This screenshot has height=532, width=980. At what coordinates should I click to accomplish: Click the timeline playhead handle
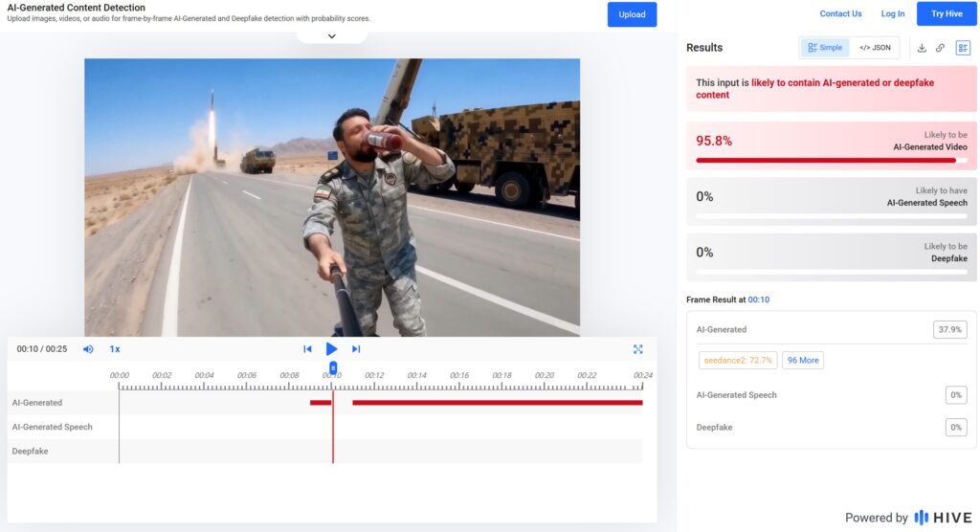333,367
